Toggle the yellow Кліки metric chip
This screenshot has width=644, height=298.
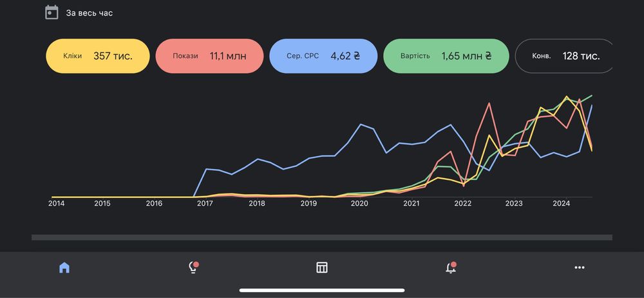coord(98,56)
